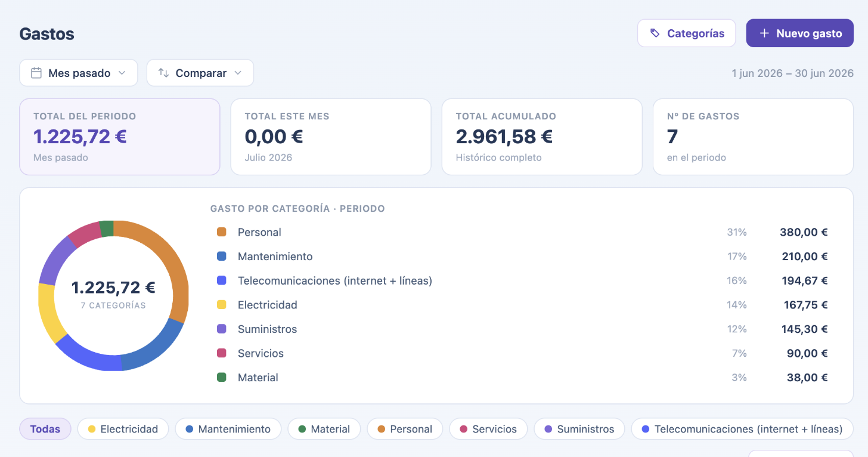Click the 145,30 € Suministros amount
The image size is (868, 457).
pyautogui.click(x=805, y=329)
